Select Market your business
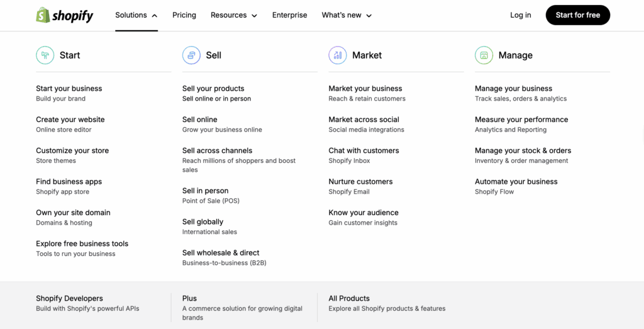 (365, 88)
